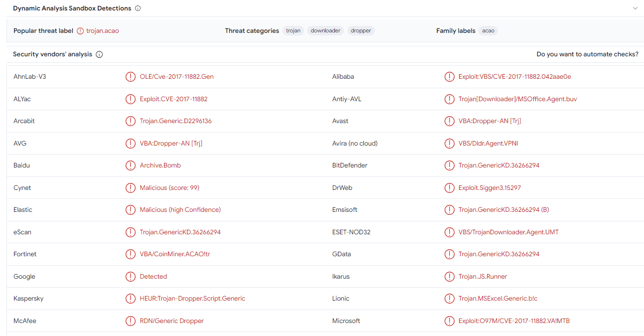644x336 pixels.
Task: Click Trojan.GenericKD.36266294 (B) Emsisoft result
Action: pos(504,210)
